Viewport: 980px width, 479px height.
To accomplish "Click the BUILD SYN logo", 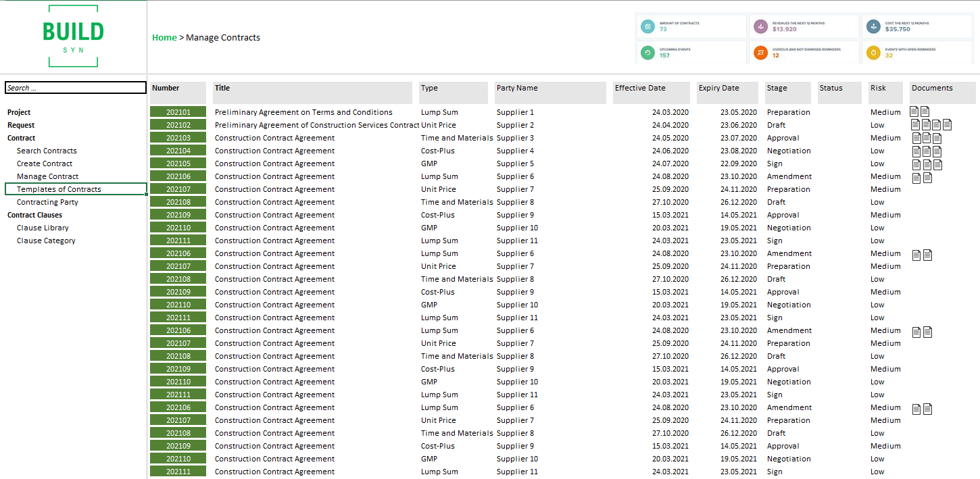I will click(73, 36).
